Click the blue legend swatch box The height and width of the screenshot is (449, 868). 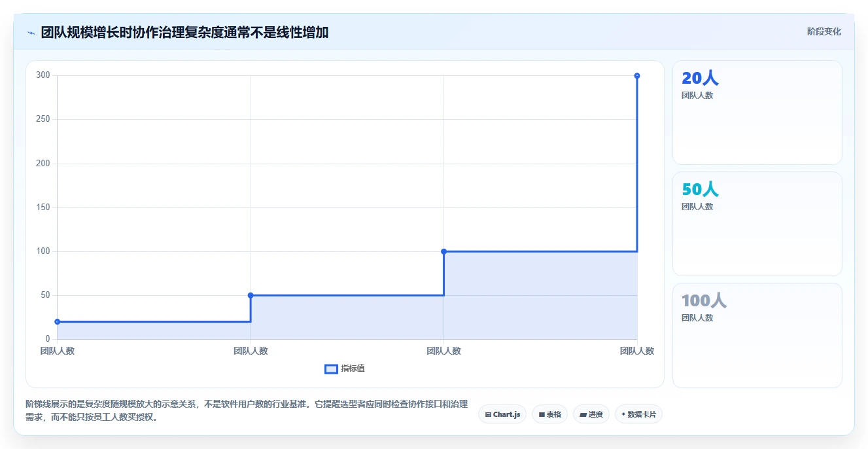331,369
